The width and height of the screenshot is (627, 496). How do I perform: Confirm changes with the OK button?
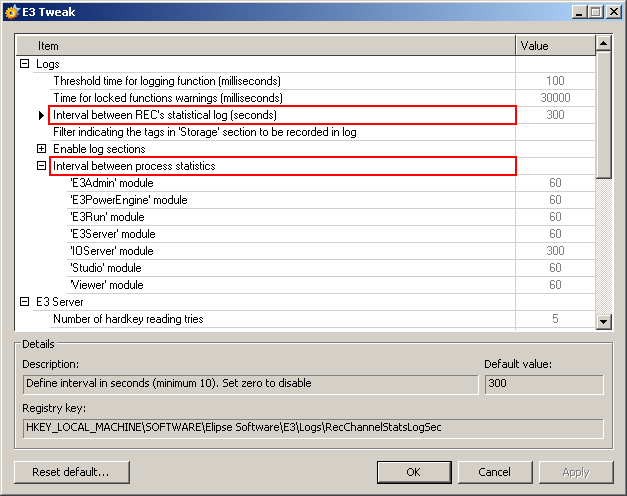pos(413,472)
